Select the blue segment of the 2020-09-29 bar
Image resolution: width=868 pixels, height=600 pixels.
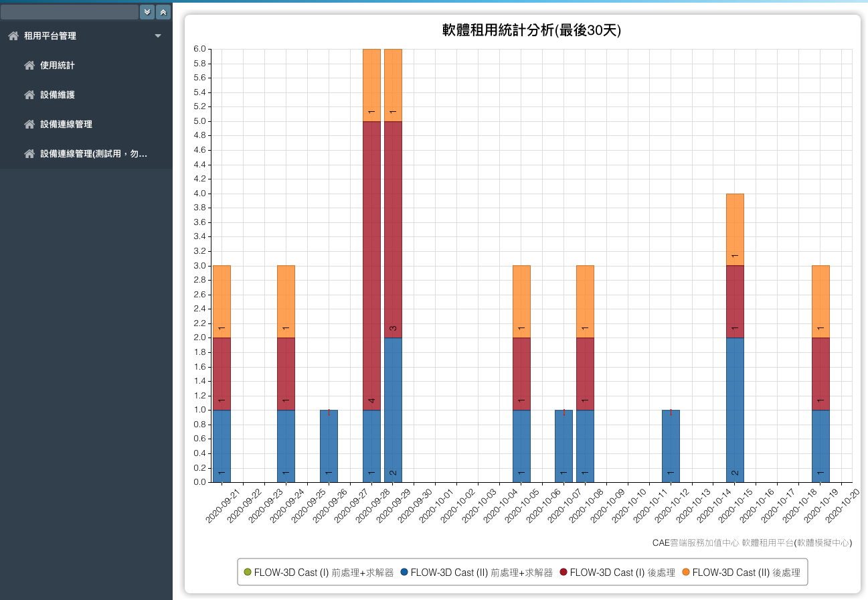tap(393, 410)
